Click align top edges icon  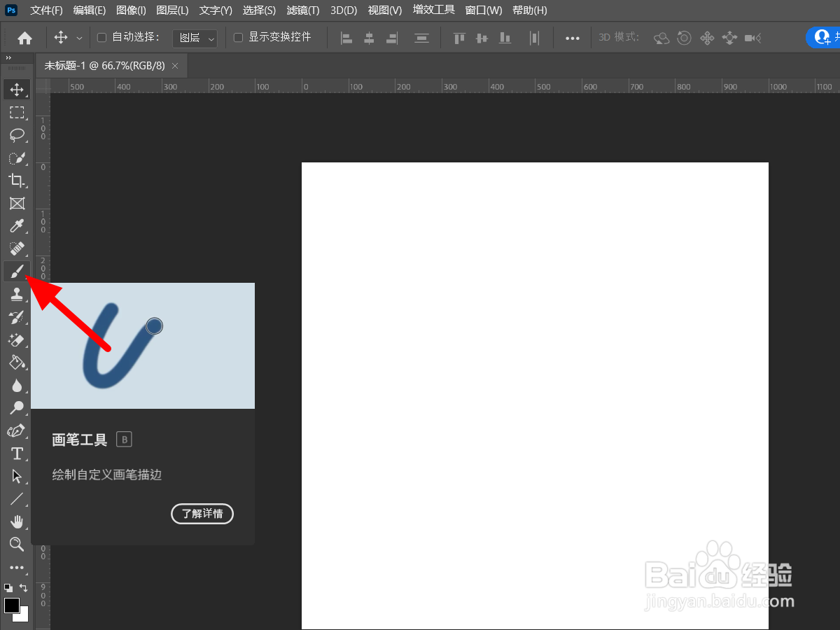click(459, 38)
